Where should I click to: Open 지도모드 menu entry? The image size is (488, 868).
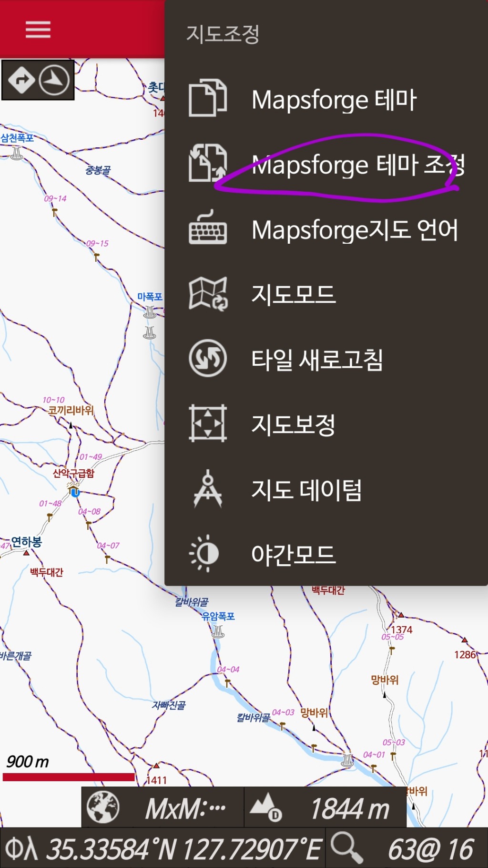(x=326, y=294)
